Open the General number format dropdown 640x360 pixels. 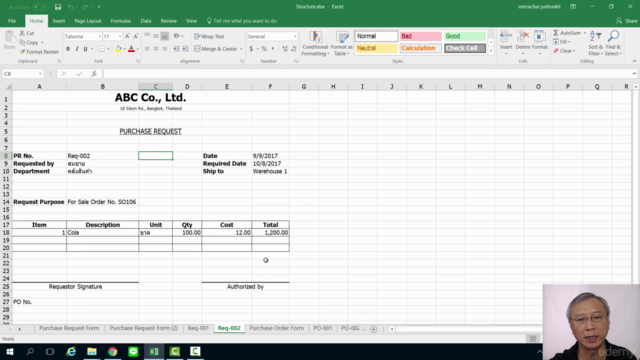(295, 37)
